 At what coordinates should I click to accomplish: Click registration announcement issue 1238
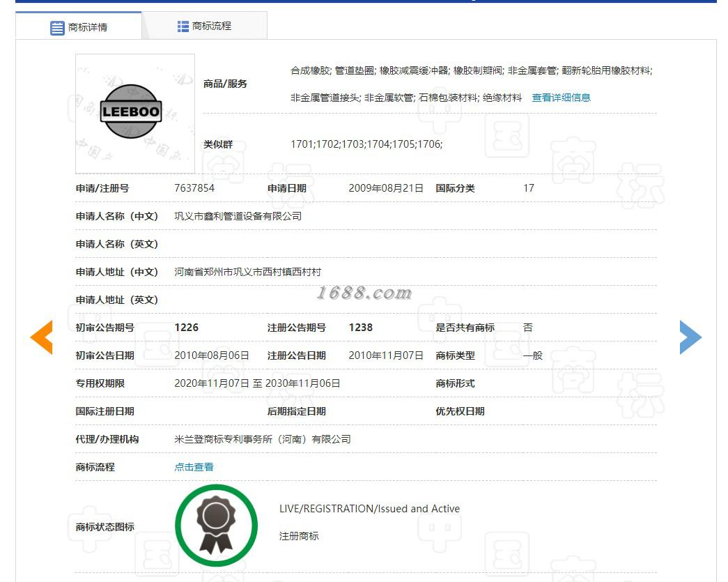pos(361,328)
